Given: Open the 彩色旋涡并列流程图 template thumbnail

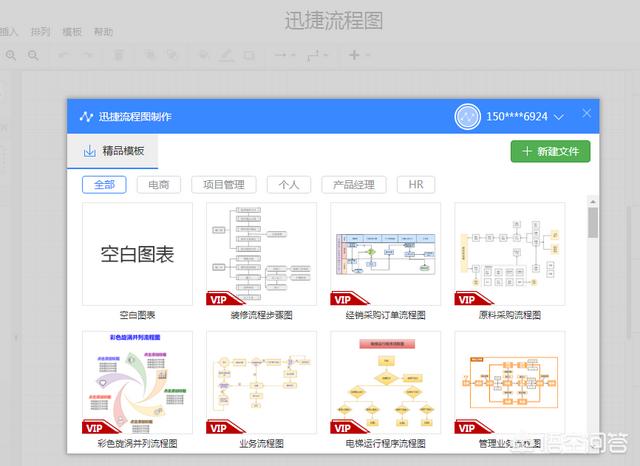Looking at the screenshot, I should coord(137,382).
